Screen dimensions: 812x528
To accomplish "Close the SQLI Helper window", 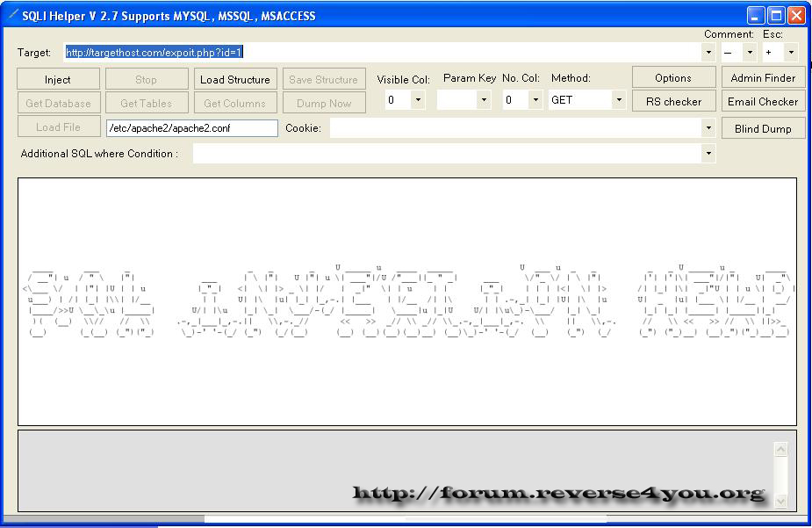I will pos(796,16).
